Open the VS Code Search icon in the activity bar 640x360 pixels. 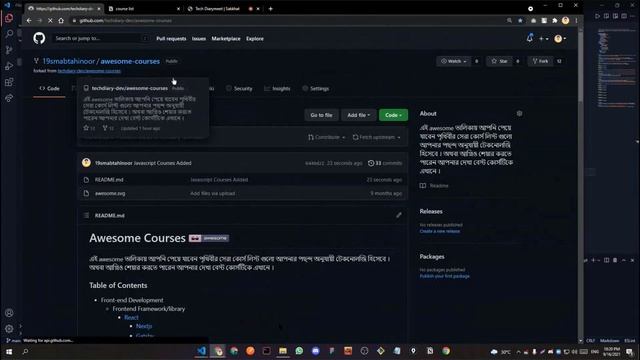click(x=9, y=34)
